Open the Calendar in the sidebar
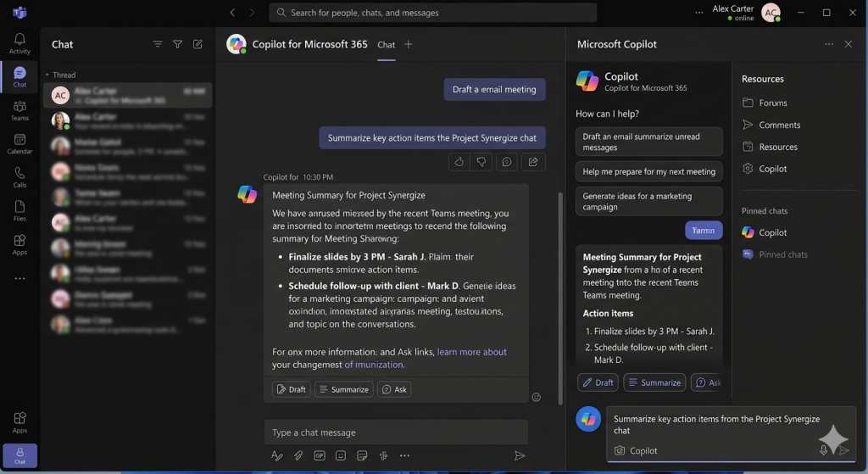Image resolution: width=868 pixels, height=474 pixels. click(19, 144)
